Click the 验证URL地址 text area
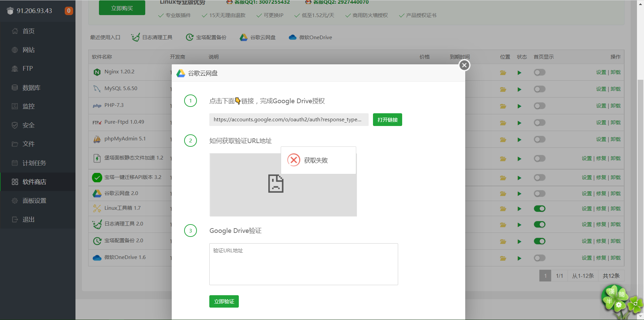644x320 pixels. (304, 264)
